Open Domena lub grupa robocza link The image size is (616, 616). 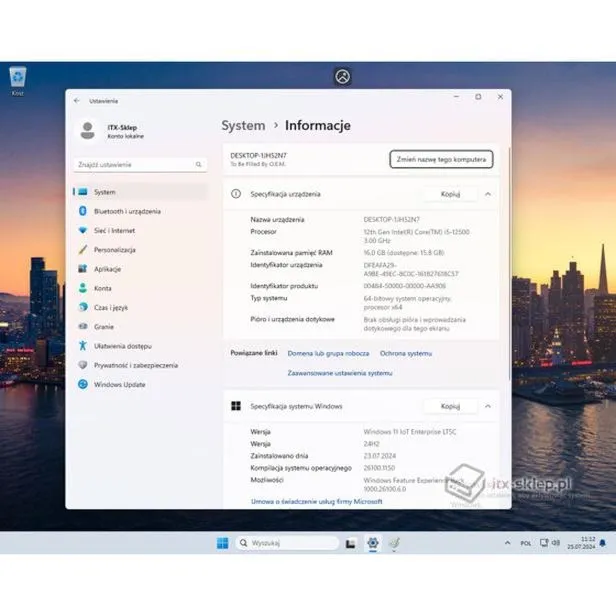pos(328,354)
